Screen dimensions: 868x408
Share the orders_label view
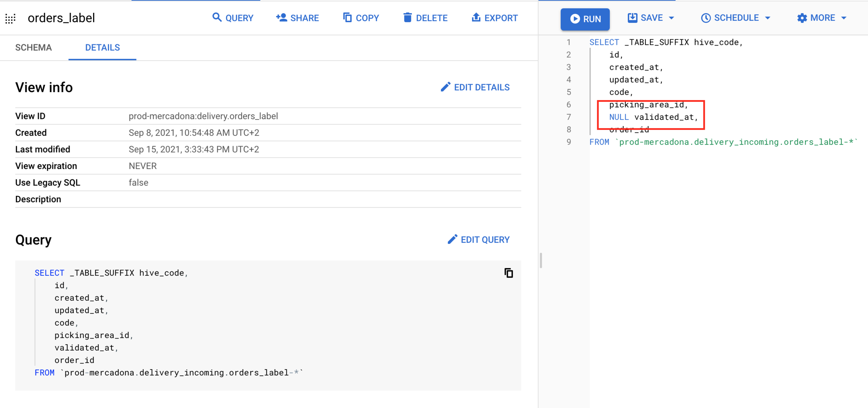298,18
